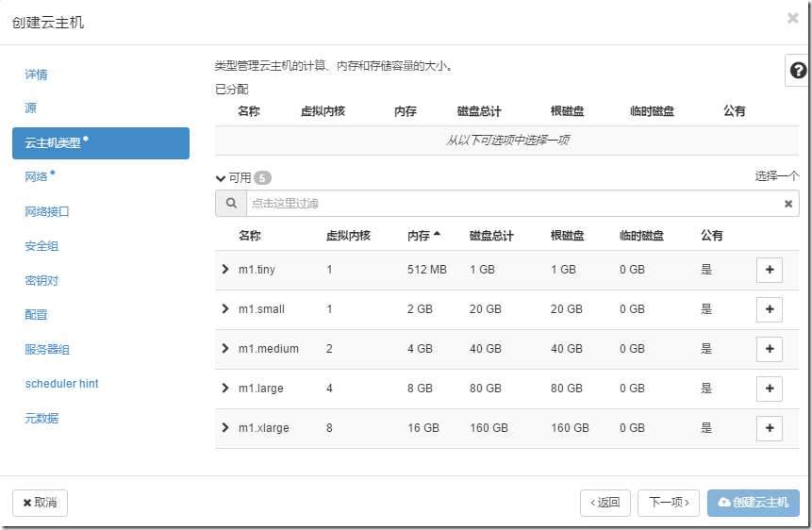Click the available count badge 5

(x=262, y=178)
